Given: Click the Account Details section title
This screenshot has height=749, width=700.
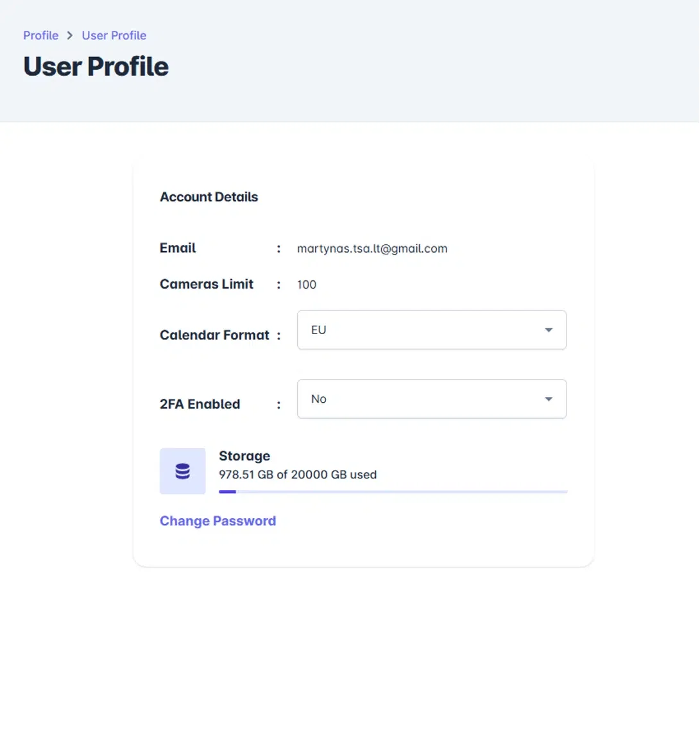Looking at the screenshot, I should [x=209, y=197].
